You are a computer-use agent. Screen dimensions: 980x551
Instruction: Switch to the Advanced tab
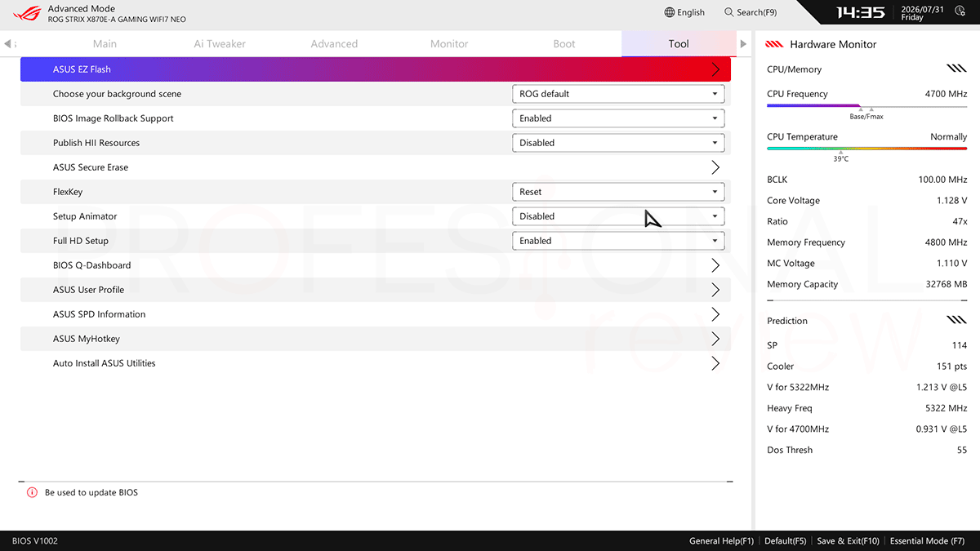click(334, 44)
